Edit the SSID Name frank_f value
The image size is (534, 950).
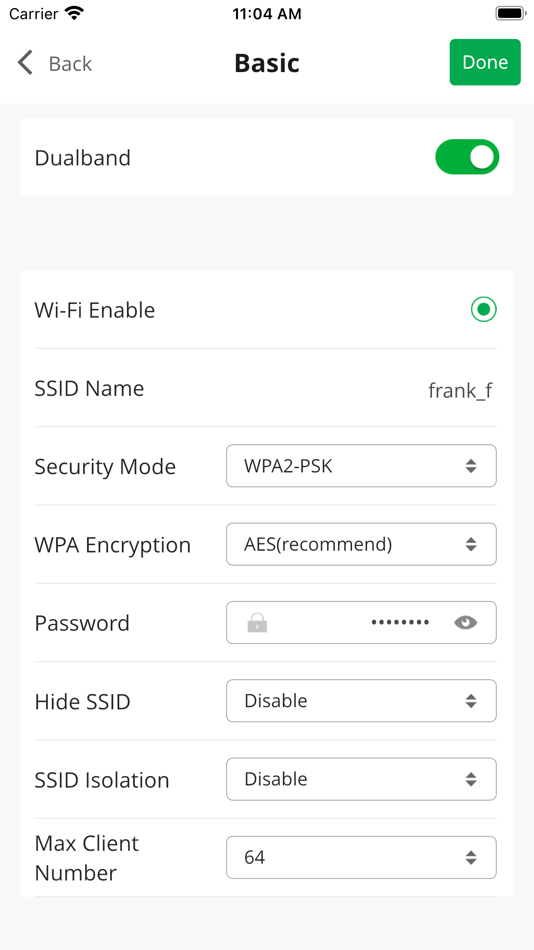pyautogui.click(x=459, y=391)
